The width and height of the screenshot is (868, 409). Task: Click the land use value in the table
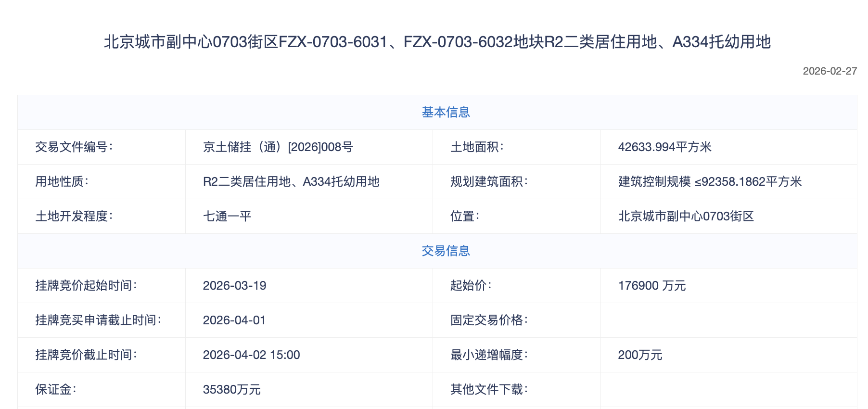291,182
